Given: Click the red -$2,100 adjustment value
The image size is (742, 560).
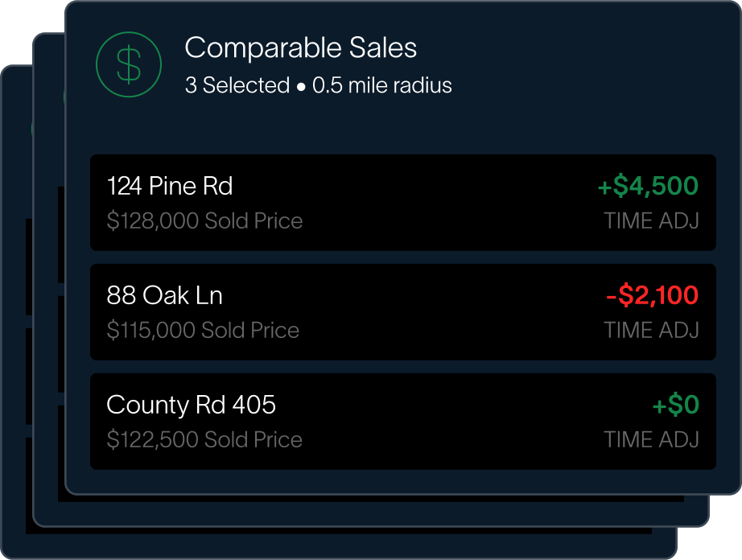Looking at the screenshot, I should click(x=652, y=296).
